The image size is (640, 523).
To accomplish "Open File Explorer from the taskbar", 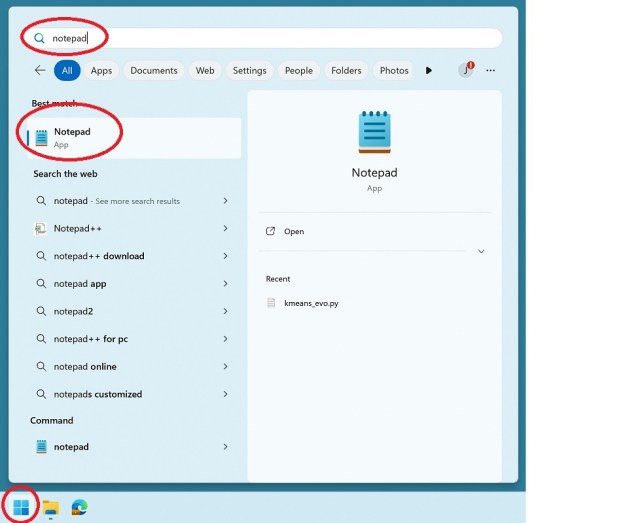I will click(x=50, y=507).
